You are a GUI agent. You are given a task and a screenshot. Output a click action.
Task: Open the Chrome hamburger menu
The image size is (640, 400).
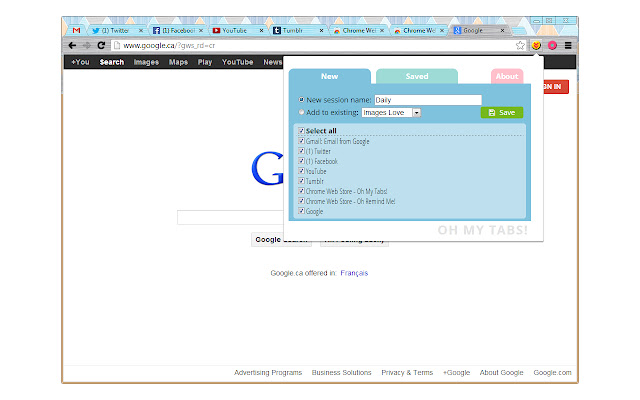tap(568, 45)
